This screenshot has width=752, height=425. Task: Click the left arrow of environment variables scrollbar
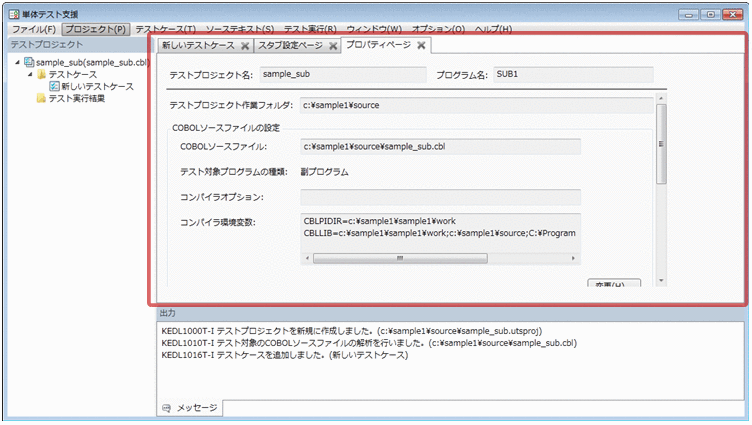(x=307, y=259)
